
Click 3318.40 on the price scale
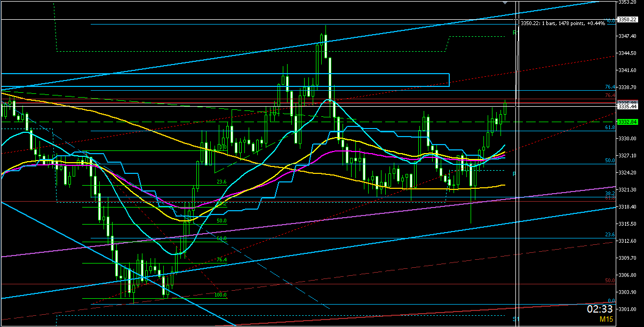pos(627,207)
